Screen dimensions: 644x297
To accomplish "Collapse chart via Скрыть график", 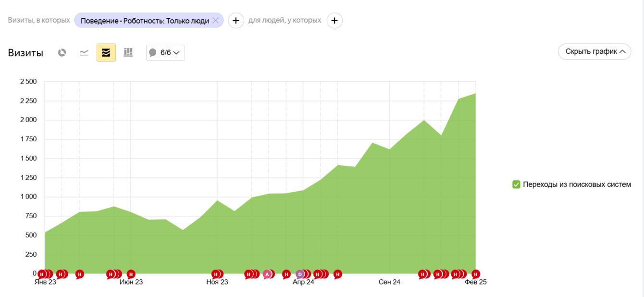I will coord(594,51).
